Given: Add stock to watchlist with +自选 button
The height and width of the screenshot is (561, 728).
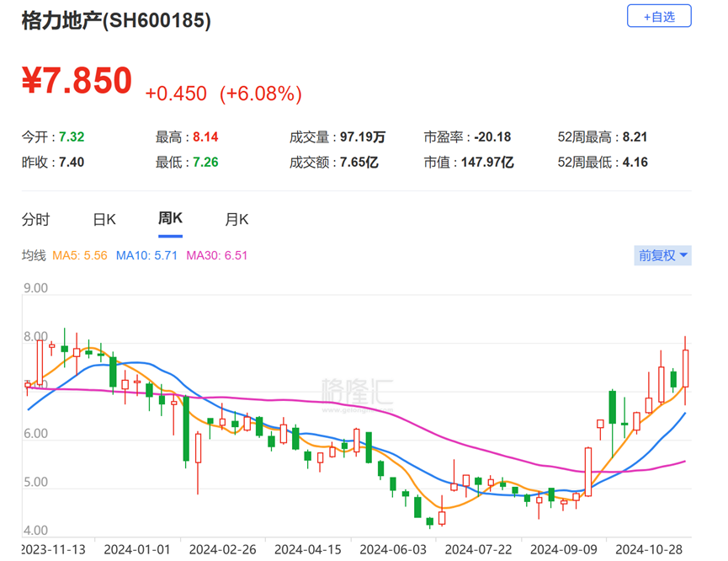Looking at the screenshot, I should [659, 16].
